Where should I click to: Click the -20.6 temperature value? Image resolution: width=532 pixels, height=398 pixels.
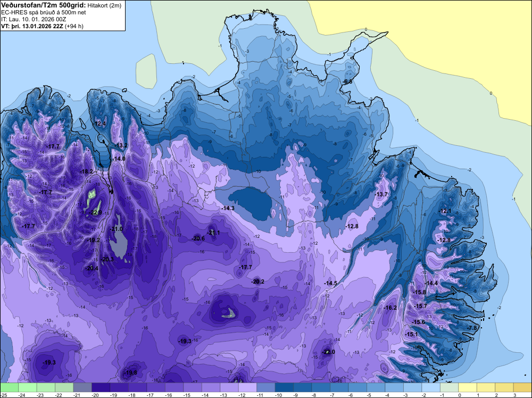click(x=198, y=238)
